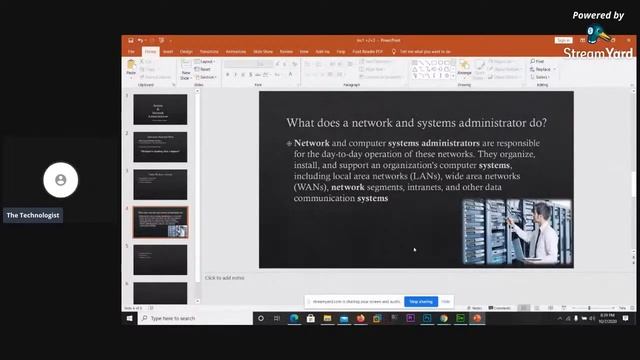Show hidden system tray icons chevron
The height and width of the screenshot is (360, 640).
coord(560,318)
